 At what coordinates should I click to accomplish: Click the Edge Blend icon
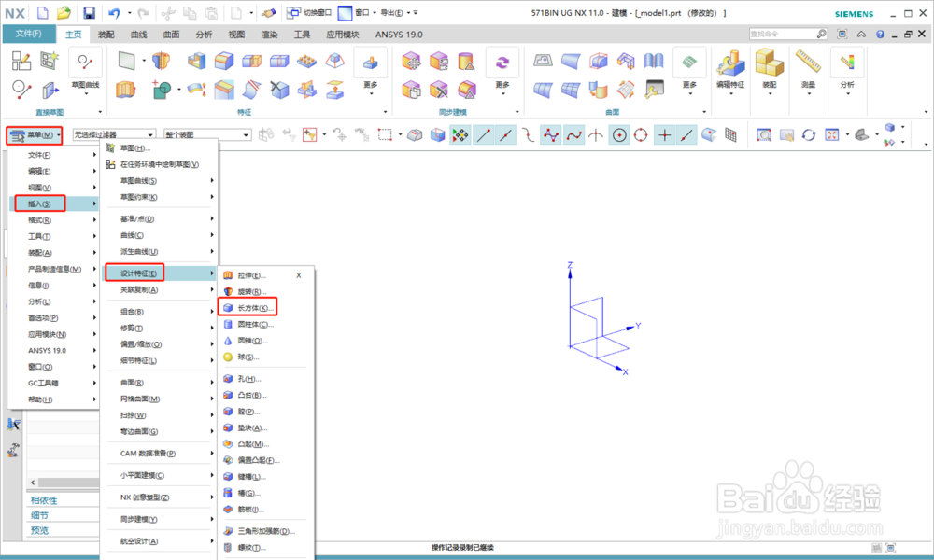pos(224,60)
